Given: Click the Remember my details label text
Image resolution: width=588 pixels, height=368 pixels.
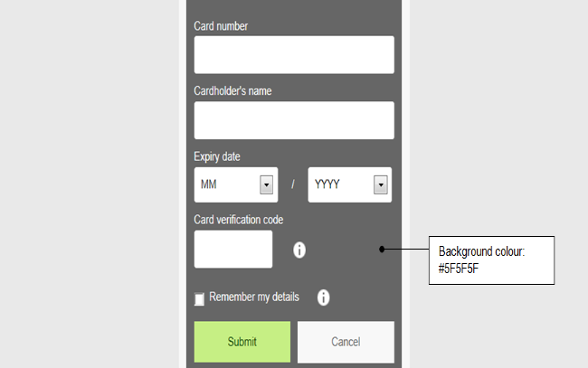Looking at the screenshot, I should point(254,297).
